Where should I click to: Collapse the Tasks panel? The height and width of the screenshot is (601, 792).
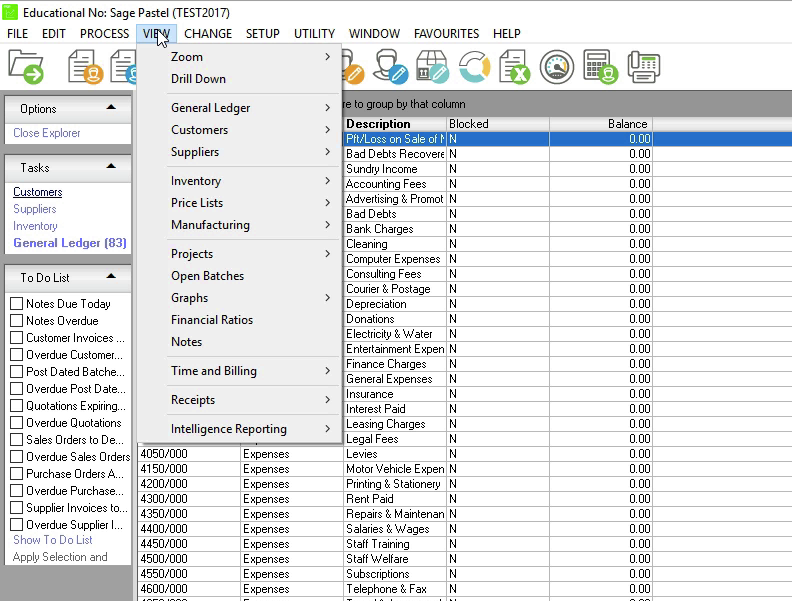point(111,167)
